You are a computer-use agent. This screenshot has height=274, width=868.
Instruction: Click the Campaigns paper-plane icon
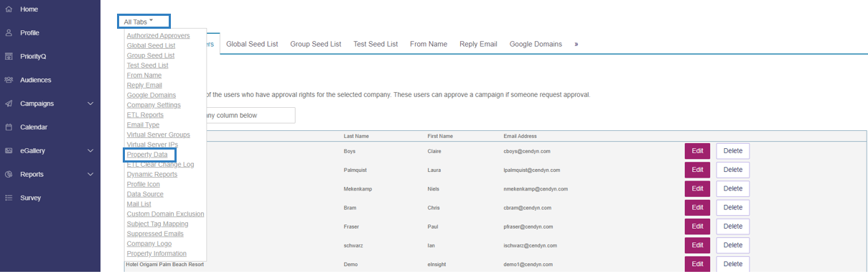click(x=9, y=104)
